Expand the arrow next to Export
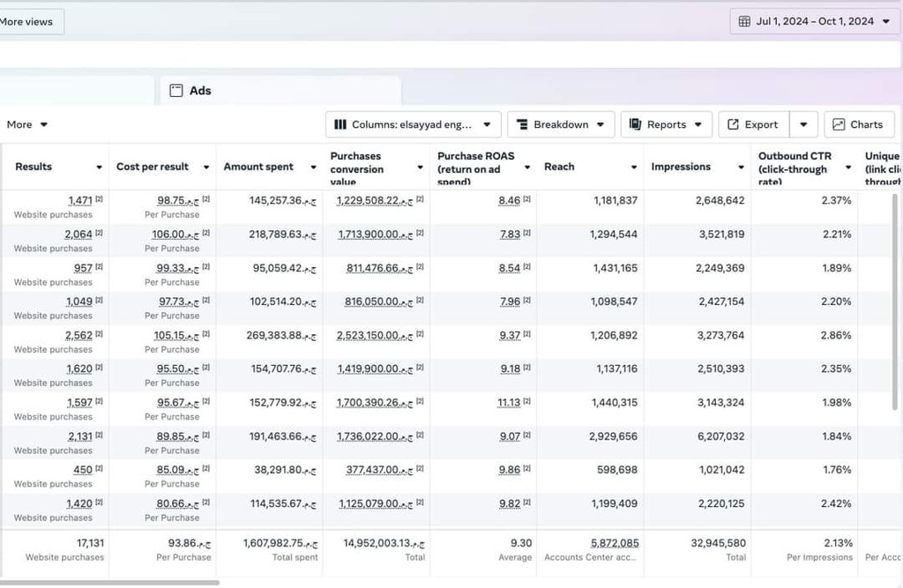 point(803,124)
